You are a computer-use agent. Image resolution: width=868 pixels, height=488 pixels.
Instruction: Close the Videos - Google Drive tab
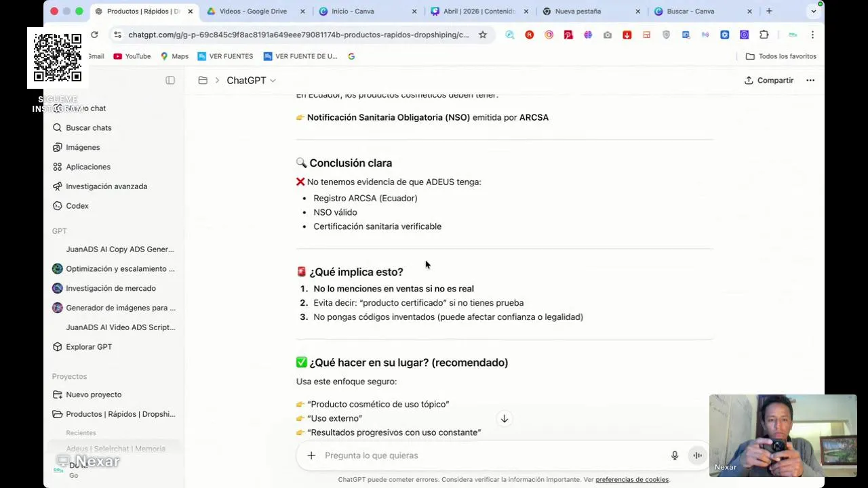tap(302, 12)
